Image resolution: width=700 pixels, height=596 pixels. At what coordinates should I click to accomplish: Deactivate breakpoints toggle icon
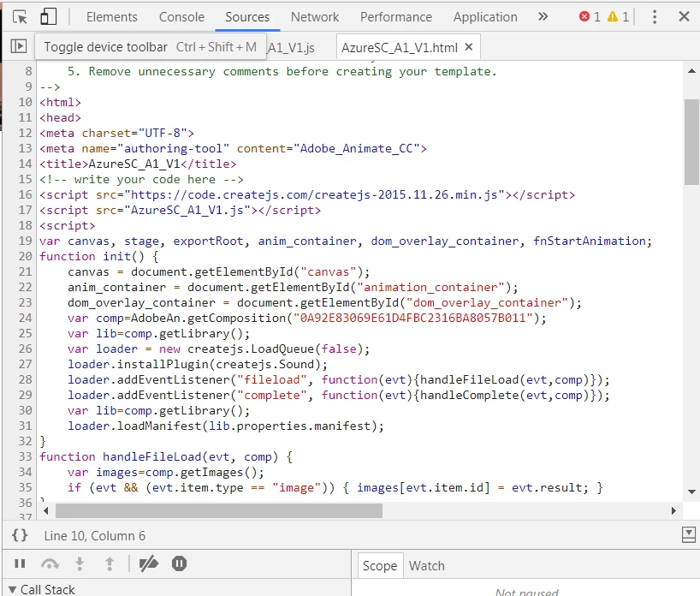tap(148, 563)
